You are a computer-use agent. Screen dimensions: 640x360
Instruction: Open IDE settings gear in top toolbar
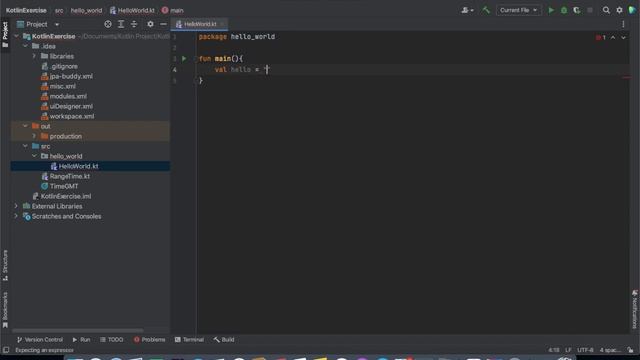pos(619,10)
